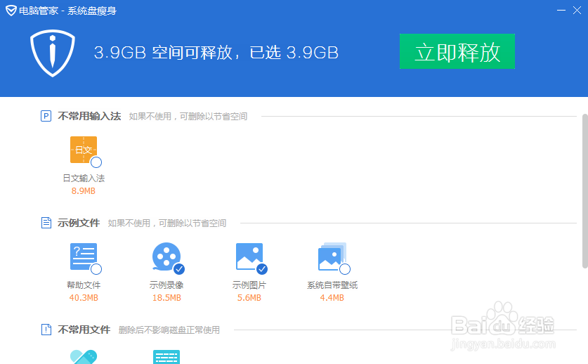Click the 不常用输入法 section heading
The height and width of the screenshot is (364, 588).
(x=89, y=116)
